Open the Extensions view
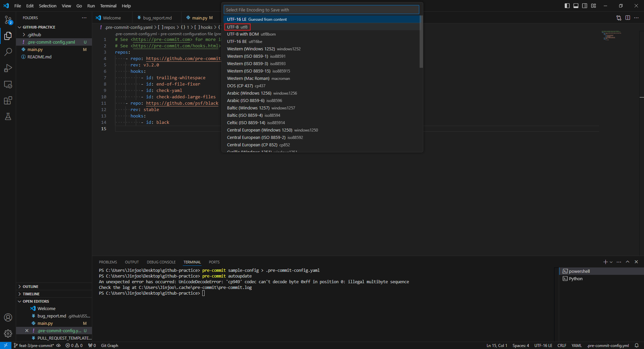This screenshot has height=349, width=644. [x=8, y=100]
